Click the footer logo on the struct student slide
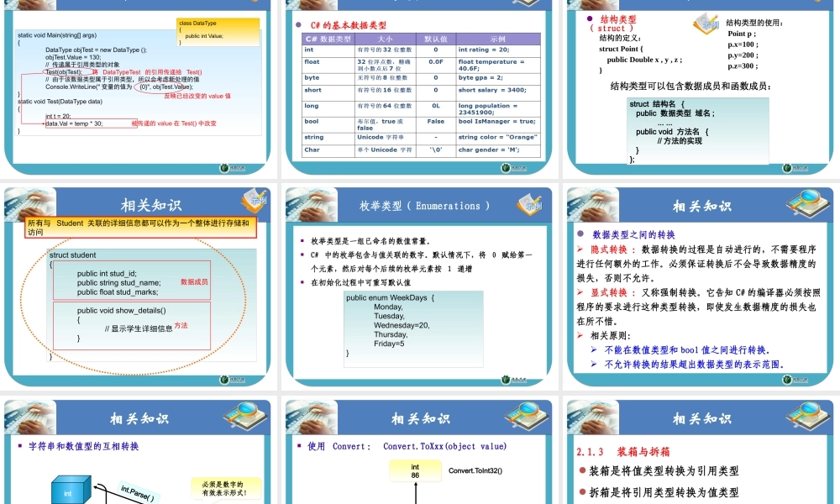Image resolution: width=840 pixels, height=504 pixels. tap(233, 380)
